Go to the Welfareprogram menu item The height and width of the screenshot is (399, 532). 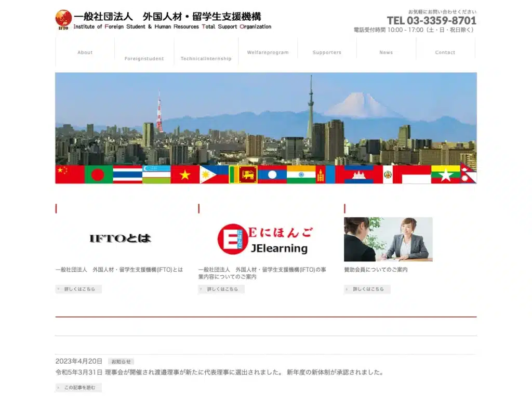tap(268, 52)
